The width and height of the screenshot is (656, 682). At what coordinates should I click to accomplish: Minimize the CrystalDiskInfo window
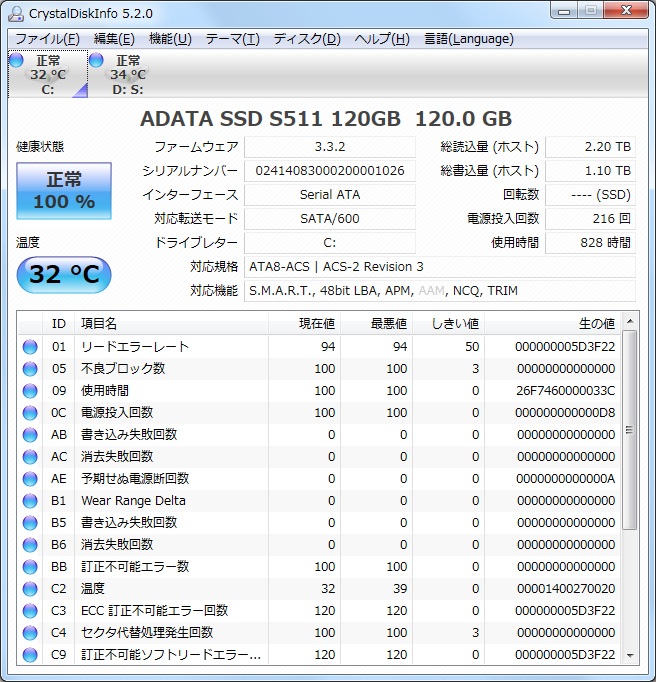(x=564, y=10)
